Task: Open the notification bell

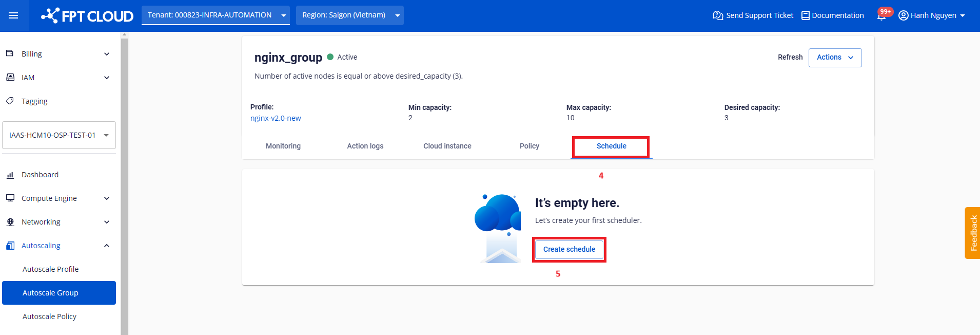Action: coord(881,15)
